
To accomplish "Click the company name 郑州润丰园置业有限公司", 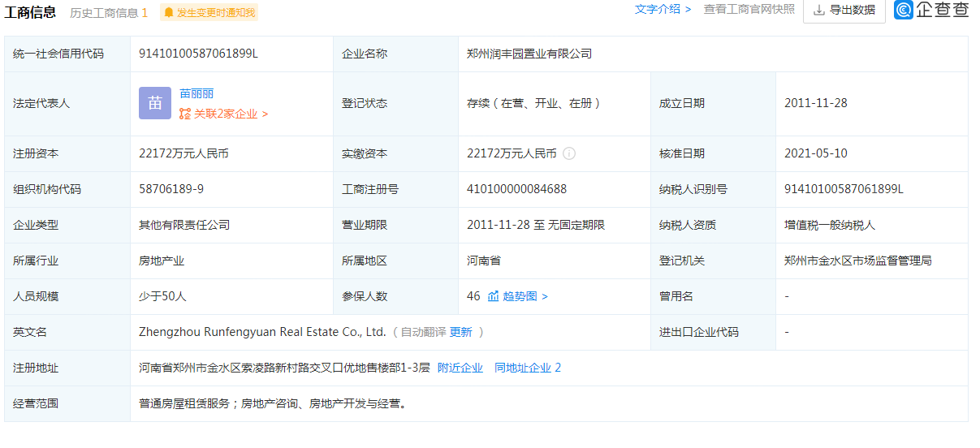I will pyautogui.click(x=529, y=54).
